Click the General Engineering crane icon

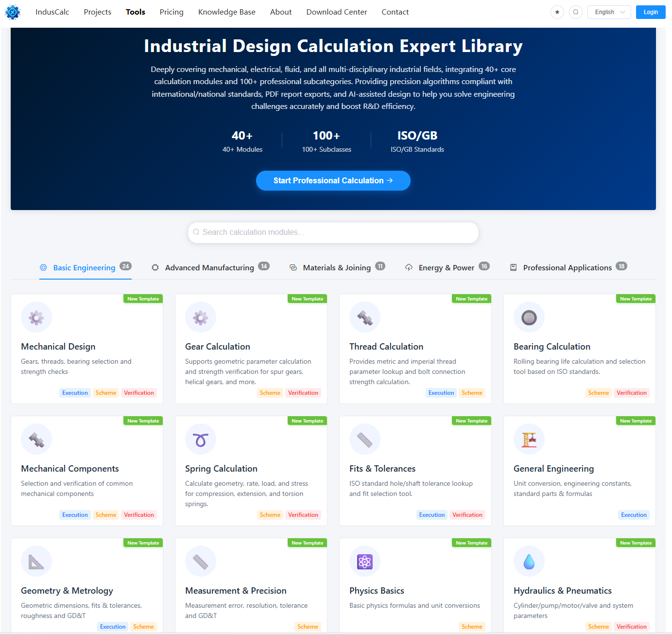[529, 439]
